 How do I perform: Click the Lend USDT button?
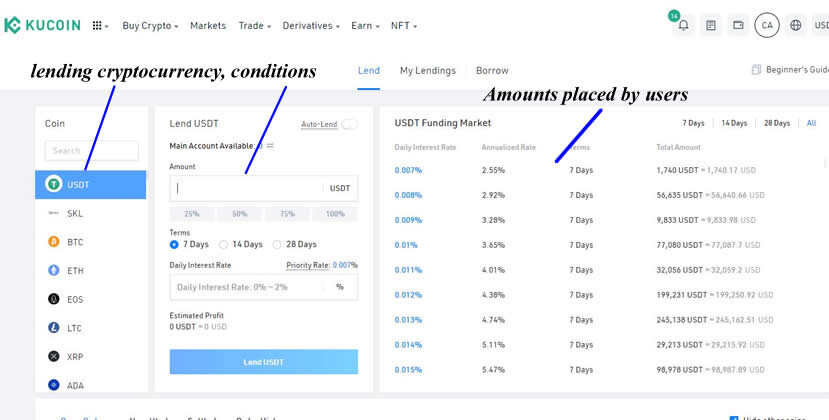pyautogui.click(x=264, y=362)
